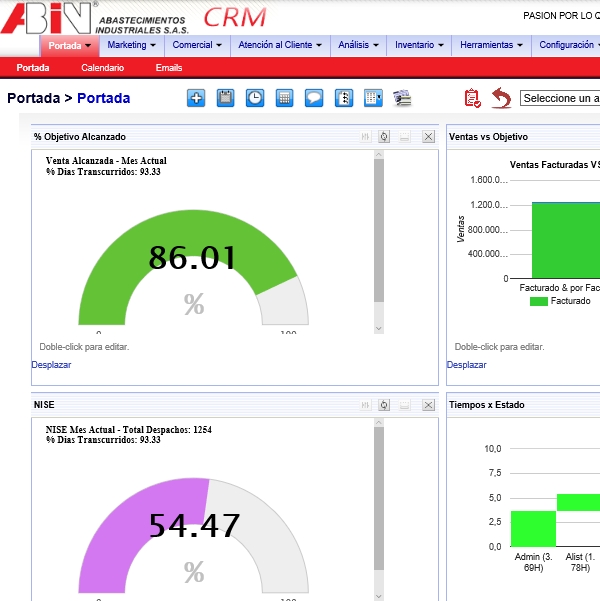The width and height of the screenshot is (600, 601).
Task: Click the clock icon in toolbar
Action: [x=255, y=98]
